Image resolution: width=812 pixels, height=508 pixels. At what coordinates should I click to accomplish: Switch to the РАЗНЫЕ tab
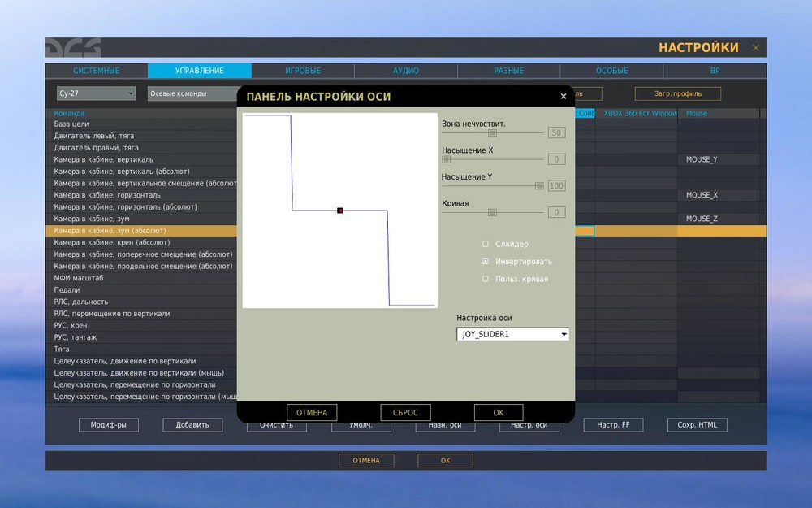coord(508,71)
